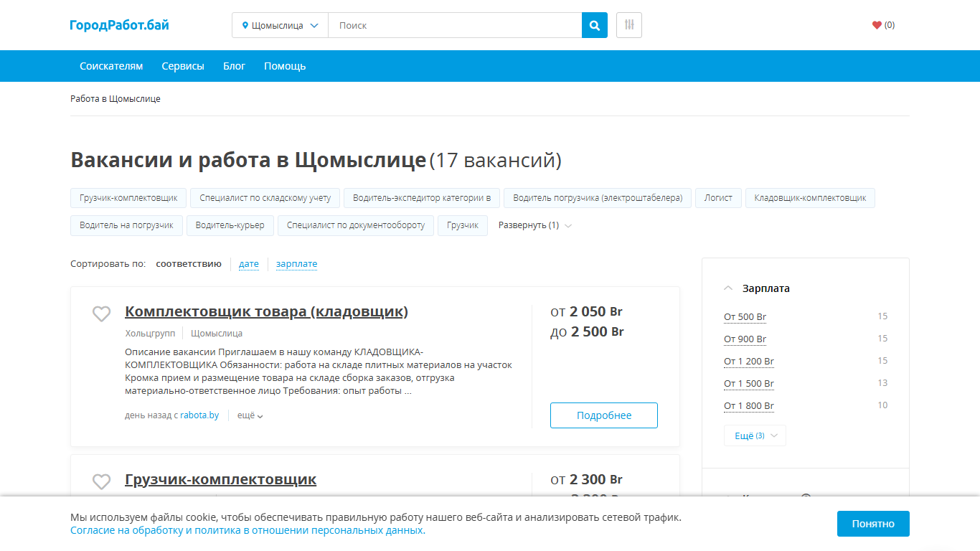Filter salary От 1 500 Br
Screen dimensions: 980x551
tap(749, 384)
